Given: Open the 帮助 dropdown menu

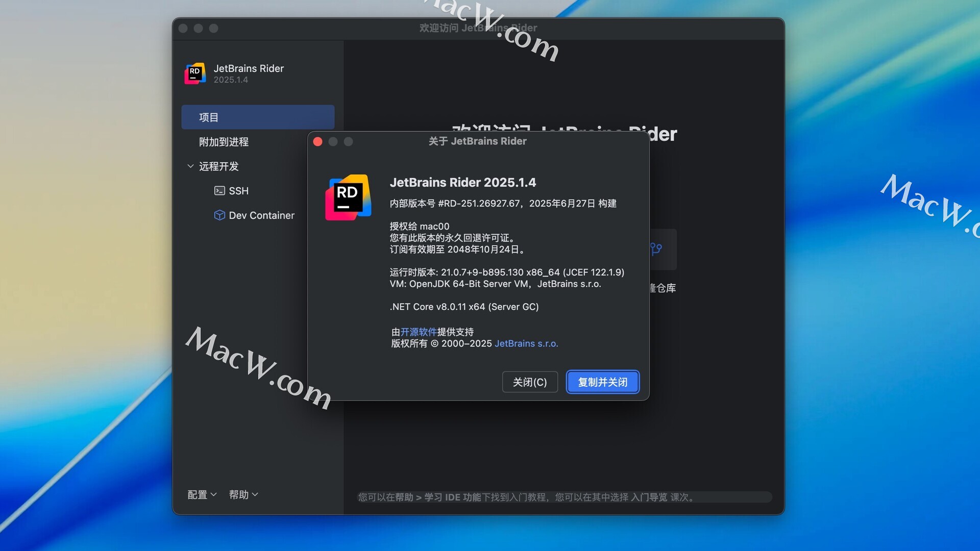Looking at the screenshot, I should pos(243,495).
